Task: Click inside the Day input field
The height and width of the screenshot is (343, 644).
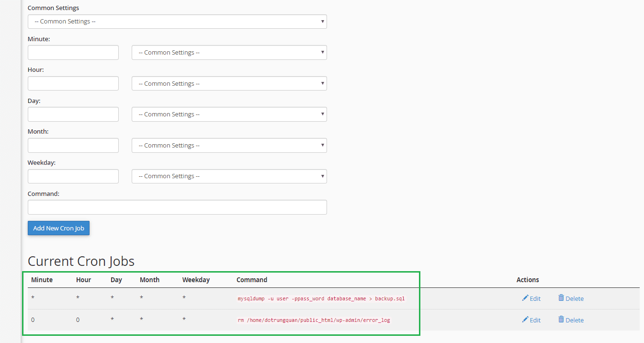Action: pyautogui.click(x=73, y=114)
